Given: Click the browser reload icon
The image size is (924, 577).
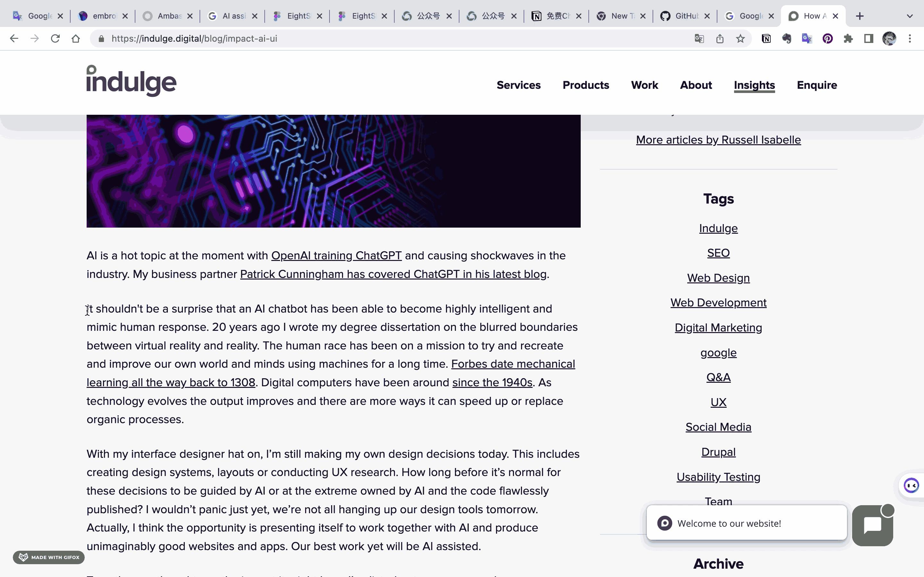Looking at the screenshot, I should tap(56, 38).
